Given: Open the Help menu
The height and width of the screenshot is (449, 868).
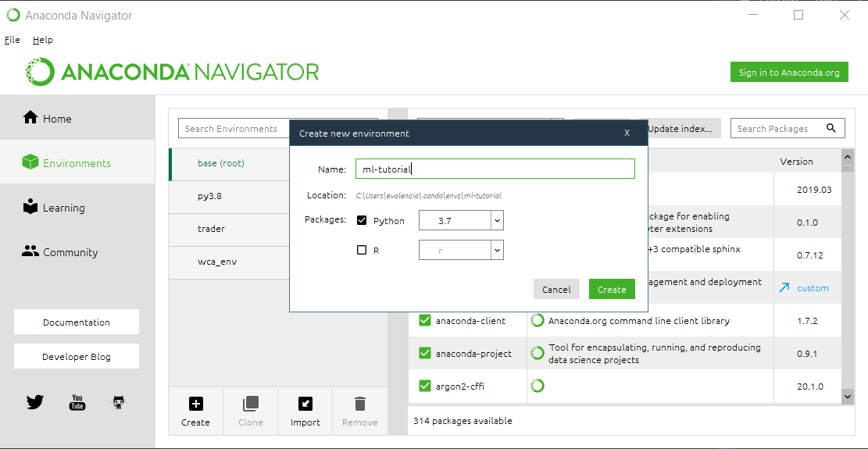Looking at the screenshot, I should (x=43, y=40).
